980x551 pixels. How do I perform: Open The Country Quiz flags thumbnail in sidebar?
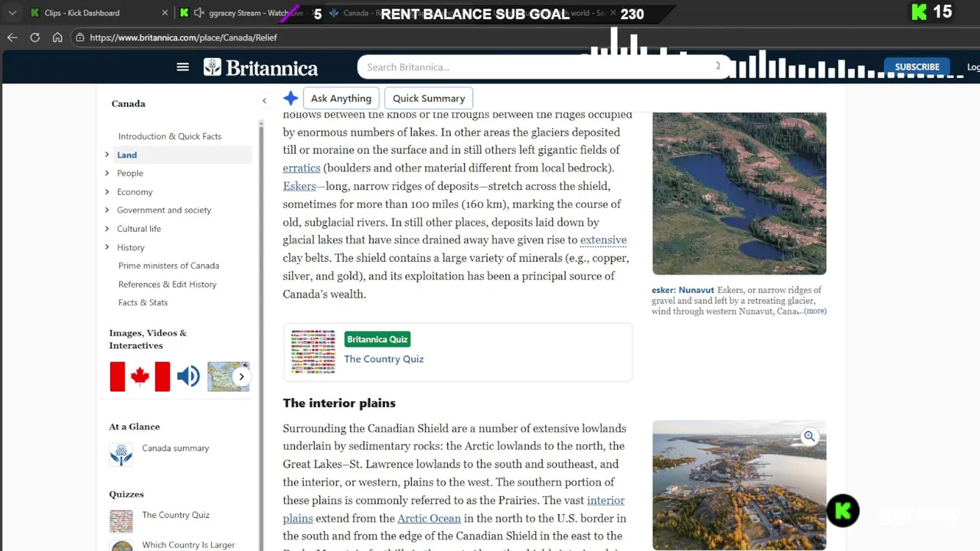point(121,521)
